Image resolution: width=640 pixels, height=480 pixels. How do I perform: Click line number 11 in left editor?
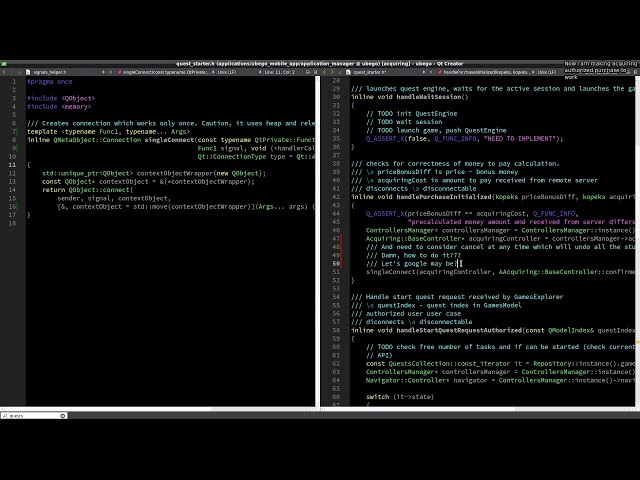click(12, 165)
